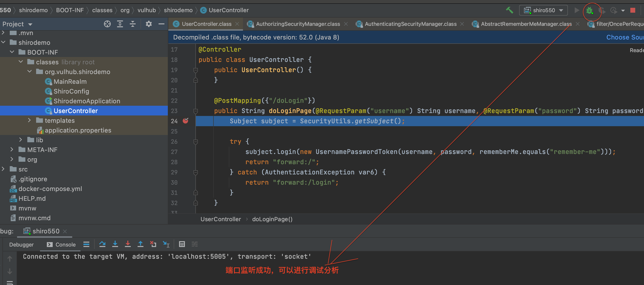
Task: Expand the templates folder
Action: point(30,120)
